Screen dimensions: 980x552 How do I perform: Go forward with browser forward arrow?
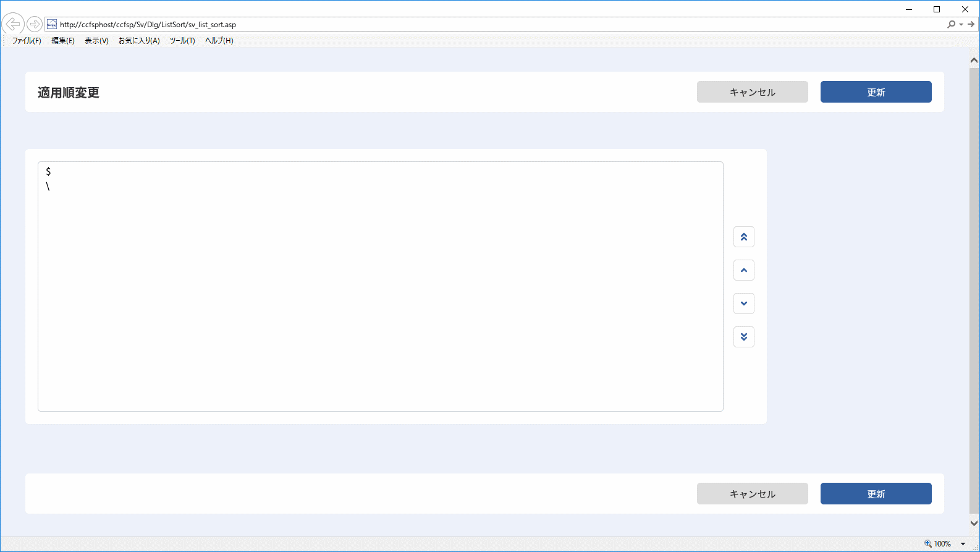pyautogui.click(x=35, y=24)
